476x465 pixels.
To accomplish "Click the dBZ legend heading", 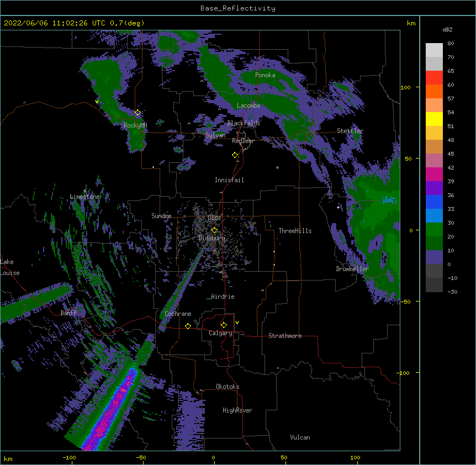I will click(x=447, y=29).
